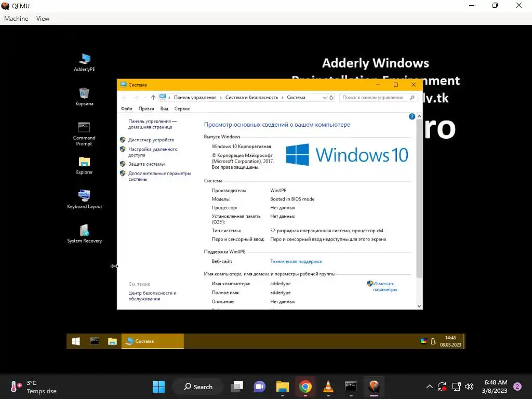Image resolution: width=532 pixels, height=399 pixels.
Task: Click Панель управления breadcrumb
Action: point(195,97)
